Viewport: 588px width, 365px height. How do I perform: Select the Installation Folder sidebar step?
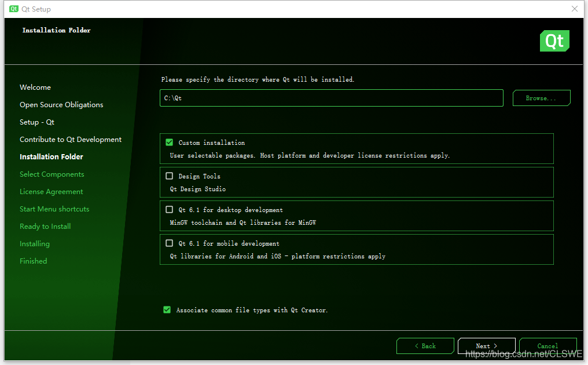tap(52, 156)
